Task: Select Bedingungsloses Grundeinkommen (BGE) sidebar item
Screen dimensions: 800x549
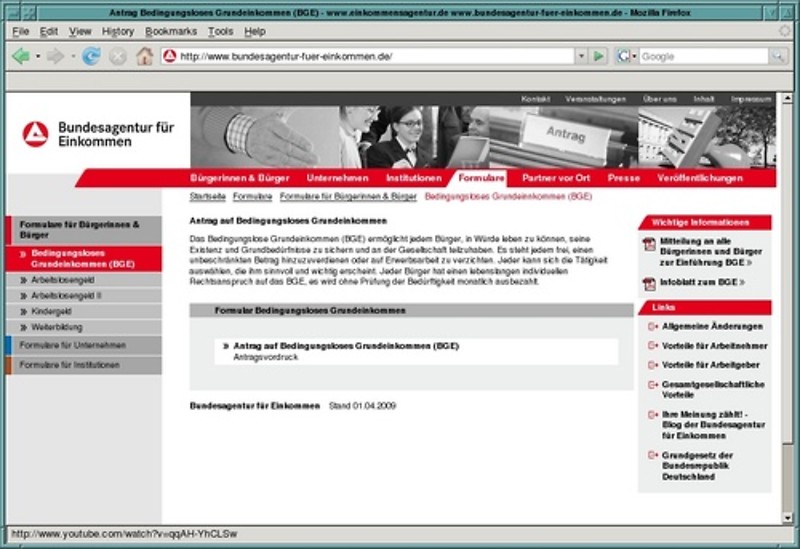Action: tap(84, 259)
